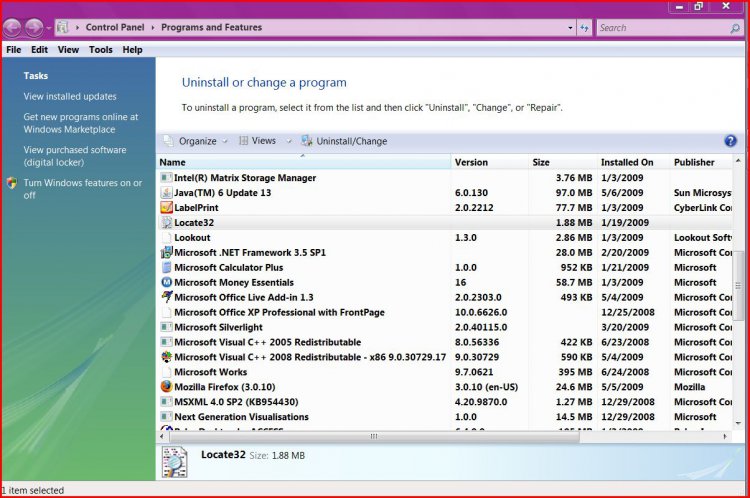Click the Visual C++ 2005 Redistributable icon
This screenshot has height=498, width=750.
point(166,342)
